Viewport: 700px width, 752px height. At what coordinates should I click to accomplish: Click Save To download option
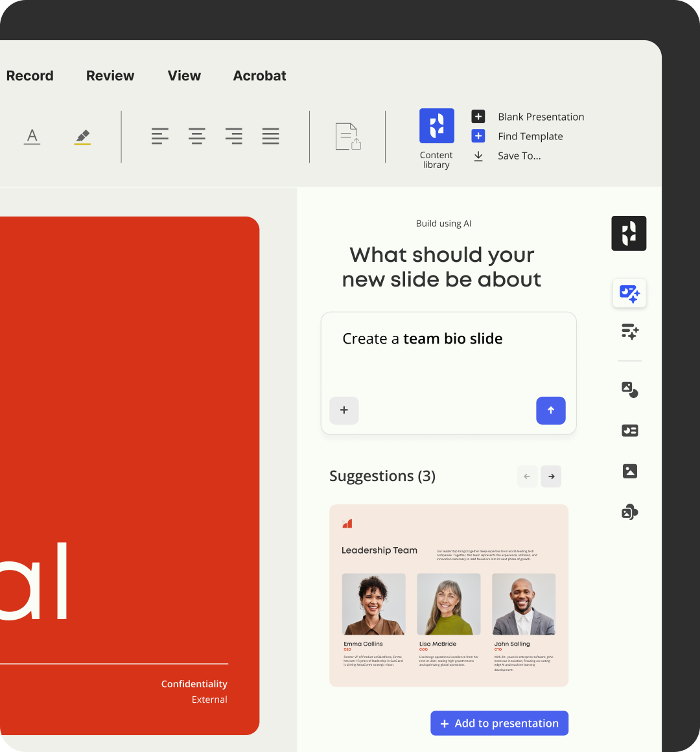coord(519,156)
